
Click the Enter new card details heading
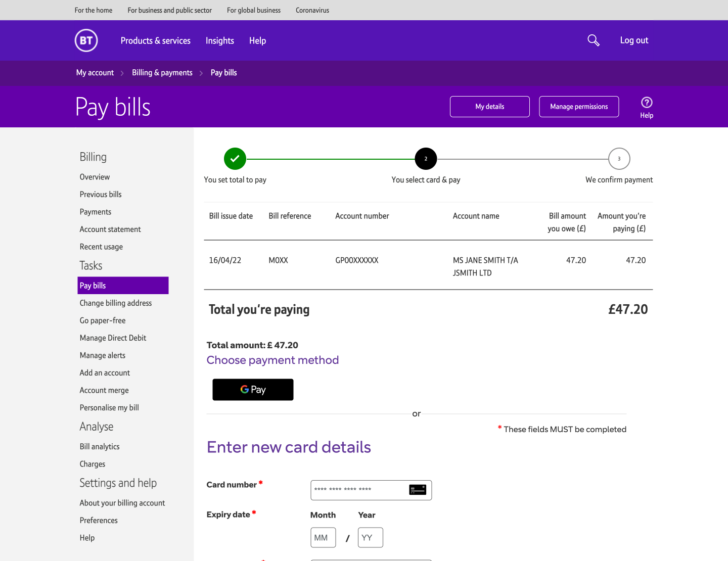[289, 447]
